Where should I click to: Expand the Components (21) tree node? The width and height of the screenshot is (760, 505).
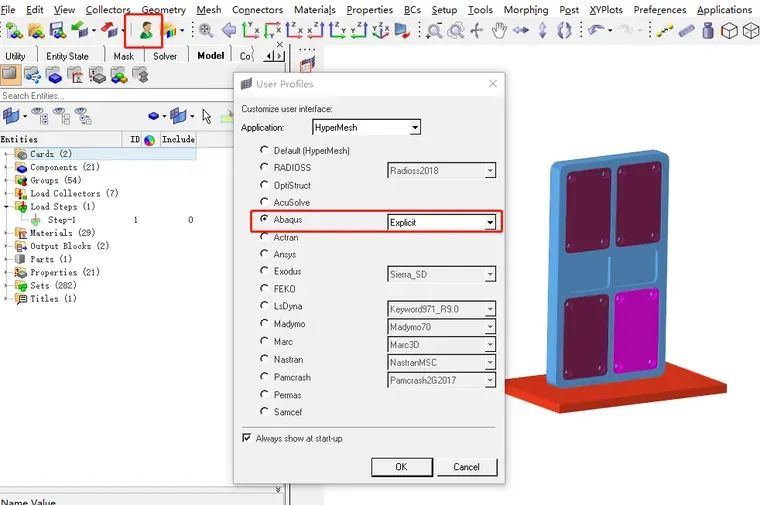[6, 167]
